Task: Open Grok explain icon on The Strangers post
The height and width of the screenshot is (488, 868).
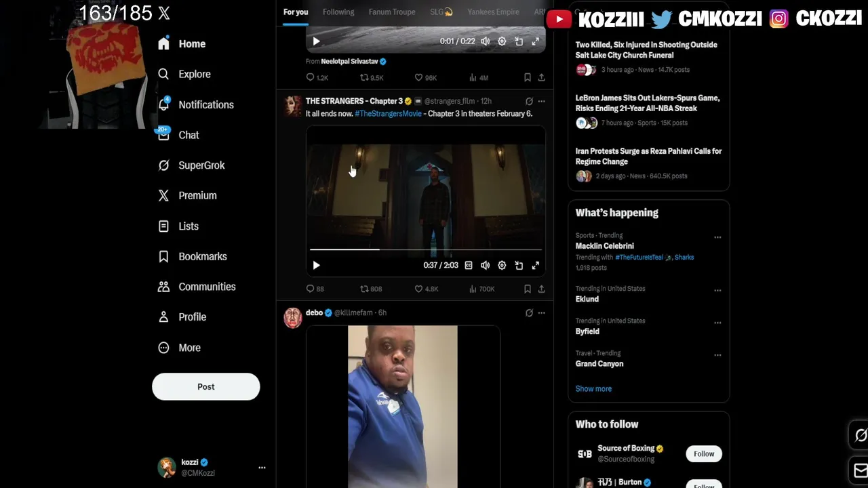Action: pos(529,102)
